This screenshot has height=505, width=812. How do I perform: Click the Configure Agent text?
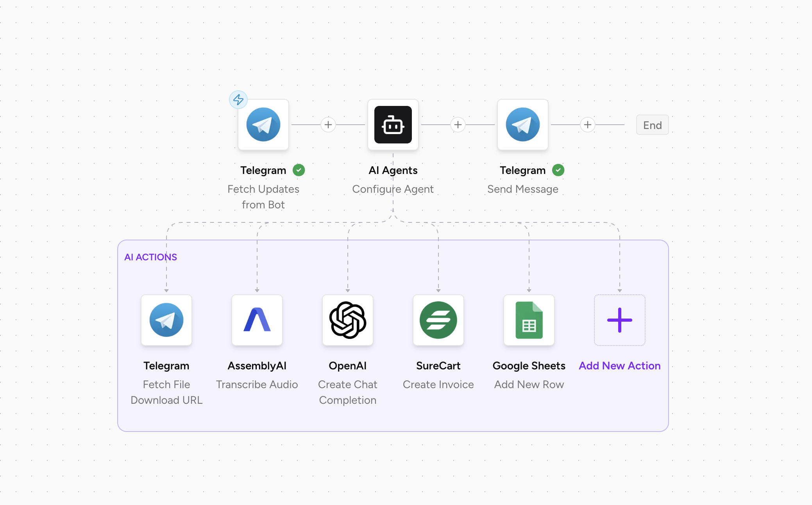click(393, 189)
